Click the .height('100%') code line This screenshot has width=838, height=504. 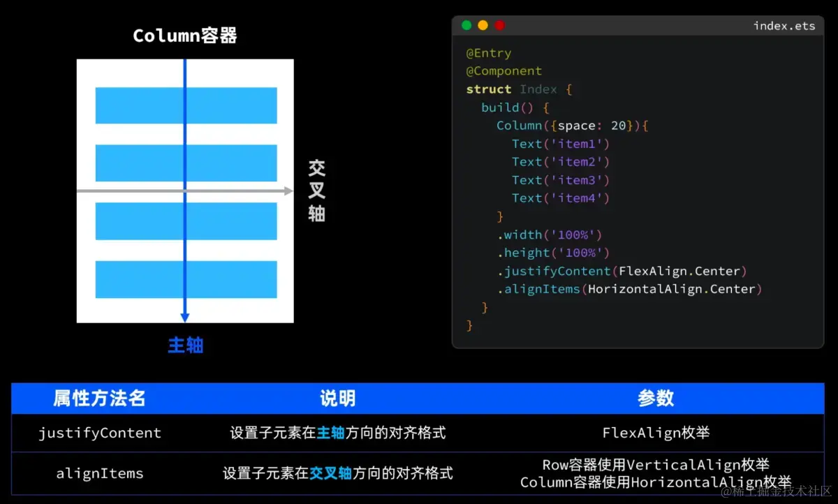pyautogui.click(x=553, y=253)
